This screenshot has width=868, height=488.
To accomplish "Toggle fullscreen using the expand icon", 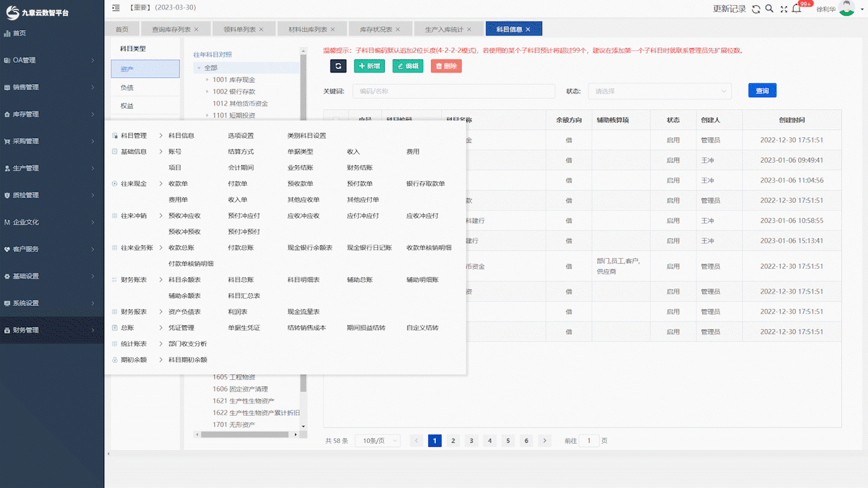I will pos(783,9).
